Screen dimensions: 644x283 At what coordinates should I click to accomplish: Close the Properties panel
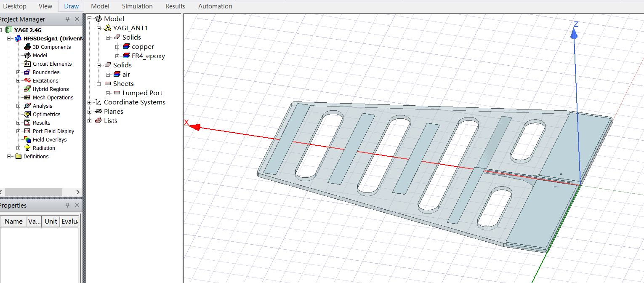pyautogui.click(x=77, y=206)
